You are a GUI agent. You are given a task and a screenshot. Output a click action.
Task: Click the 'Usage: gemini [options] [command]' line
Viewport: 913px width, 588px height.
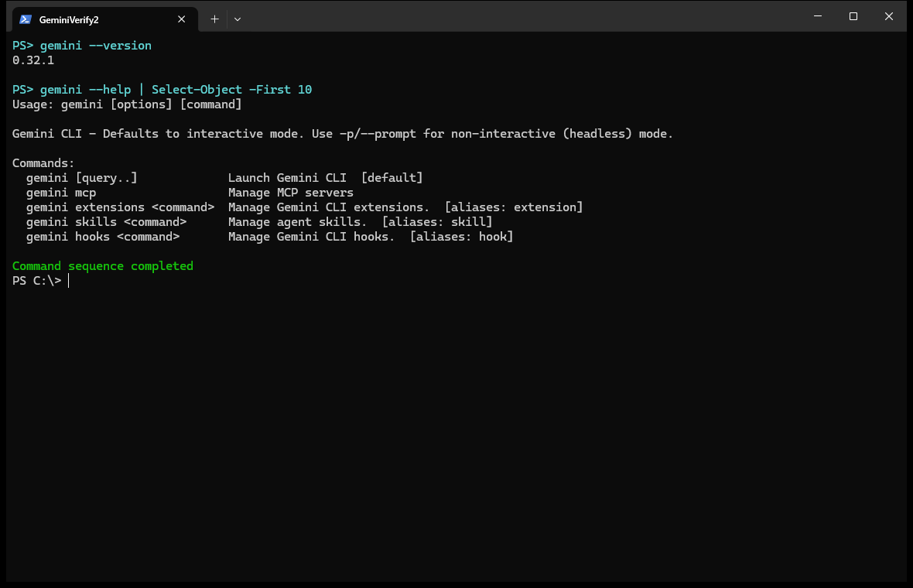point(127,104)
